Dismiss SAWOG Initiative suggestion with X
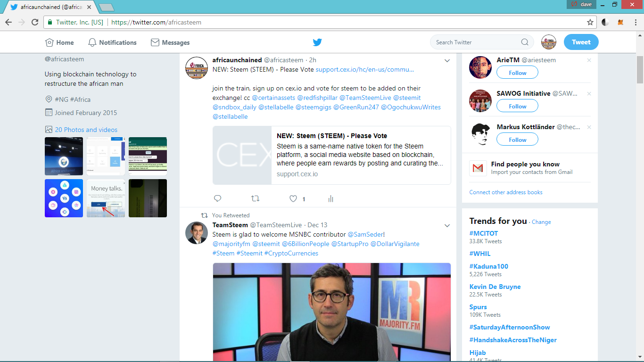Image resolution: width=644 pixels, height=362 pixels. coord(589,94)
